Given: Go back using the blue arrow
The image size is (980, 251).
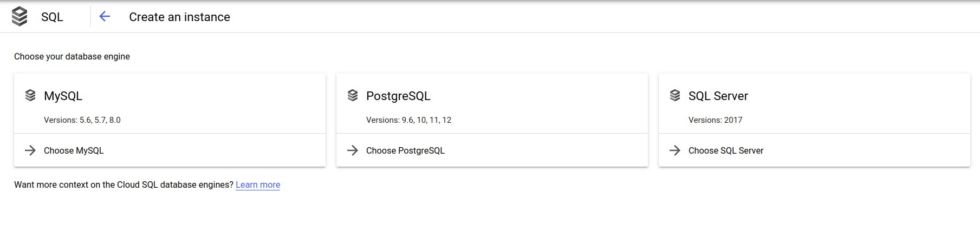Looking at the screenshot, I should pyautogui.click(x=105, y=17).
